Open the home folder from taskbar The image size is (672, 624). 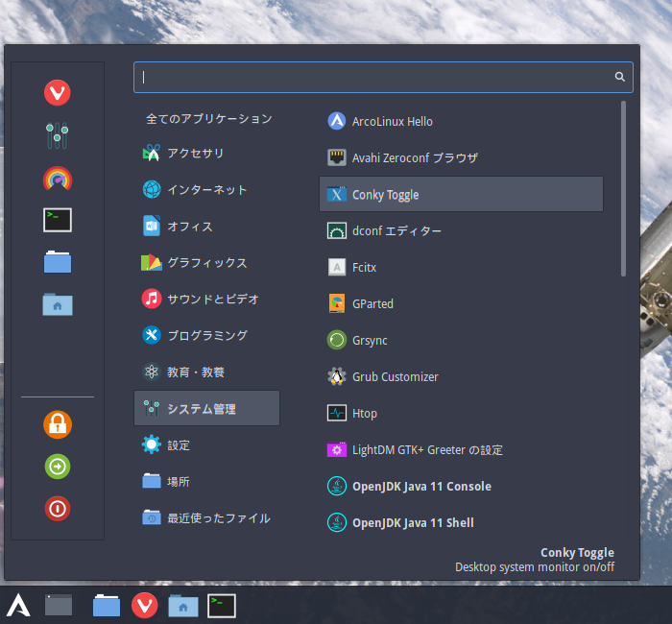(183, 605)
